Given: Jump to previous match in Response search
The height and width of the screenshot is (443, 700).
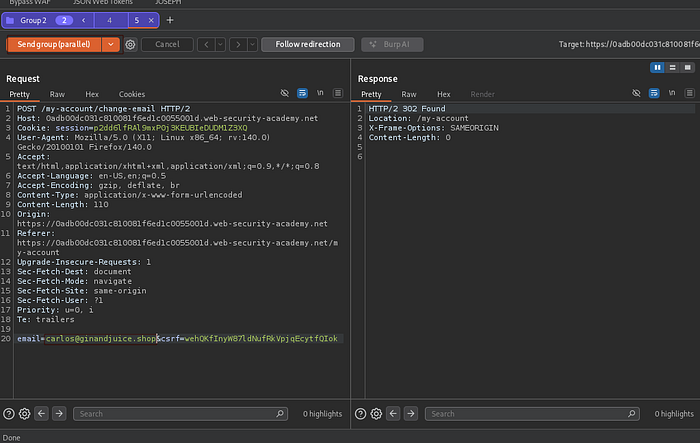Looking at the screenshot, I should click(393, 414).
